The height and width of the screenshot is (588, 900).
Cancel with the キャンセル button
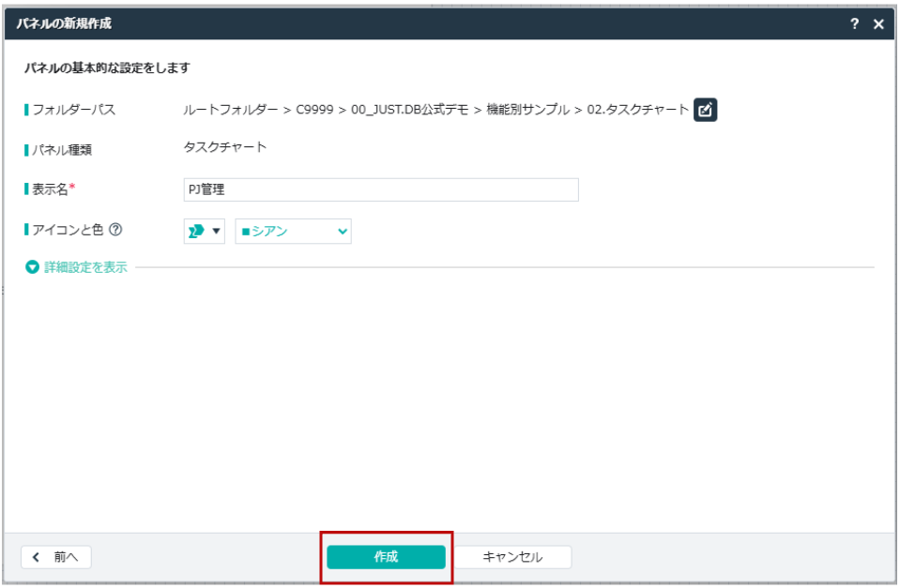click(512, 557)
